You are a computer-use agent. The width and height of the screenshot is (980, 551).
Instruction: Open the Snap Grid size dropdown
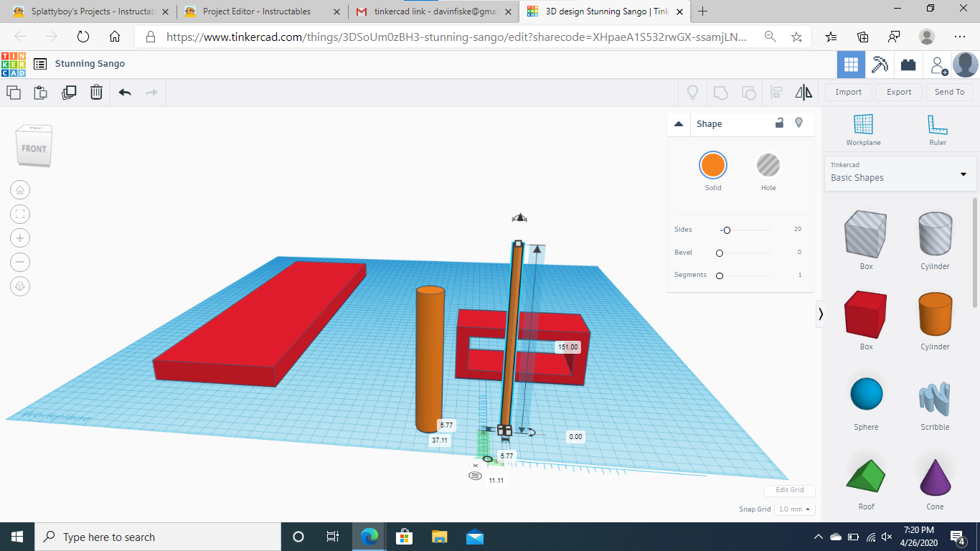click(796, 509)
